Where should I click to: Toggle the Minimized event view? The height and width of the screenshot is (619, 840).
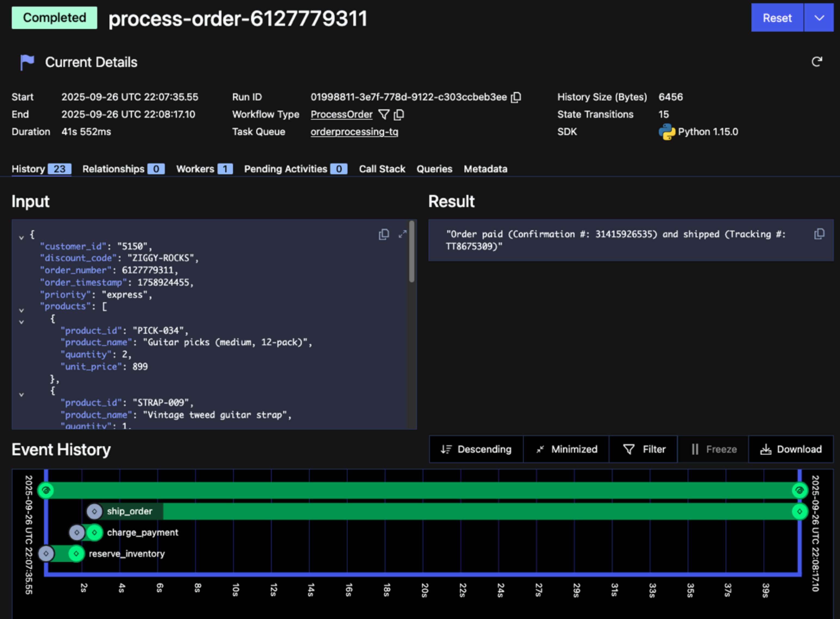pos(566,449)
